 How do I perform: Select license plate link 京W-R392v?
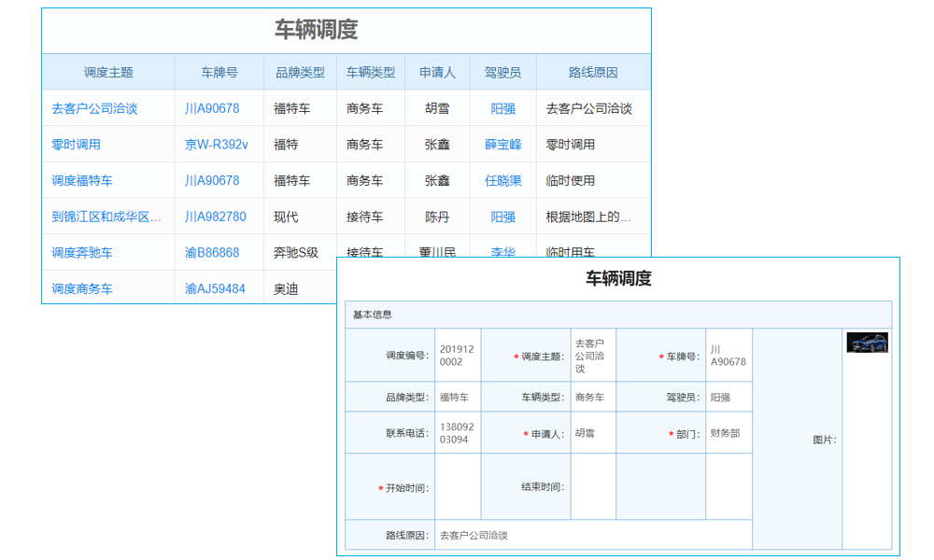(x=218, y=144)
